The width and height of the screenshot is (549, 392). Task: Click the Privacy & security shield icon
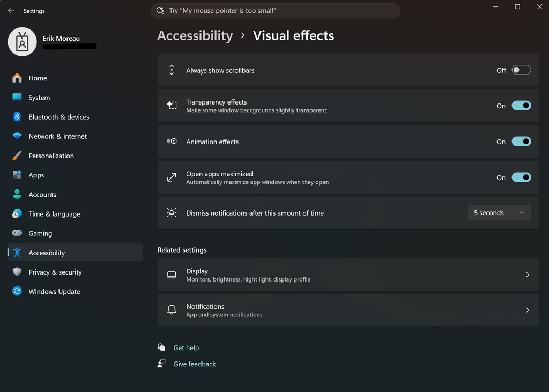(17, 272)
